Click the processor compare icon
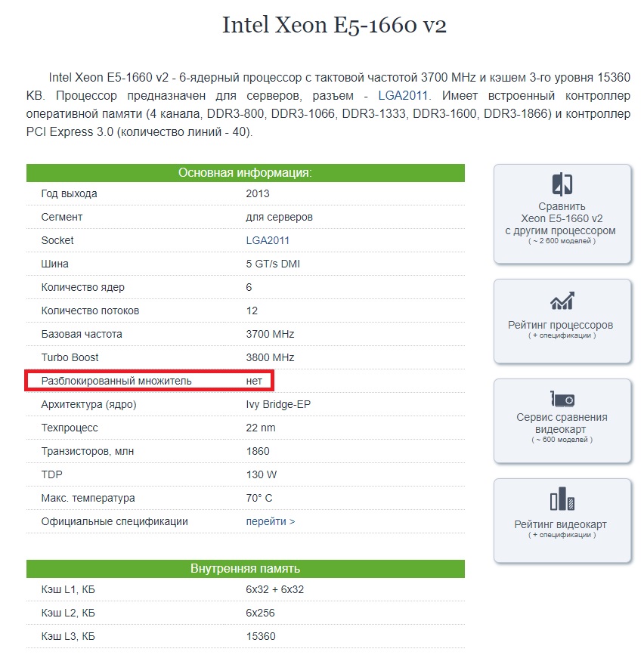The width and height of the screenshot is (644, 655). tap(562, 184)
